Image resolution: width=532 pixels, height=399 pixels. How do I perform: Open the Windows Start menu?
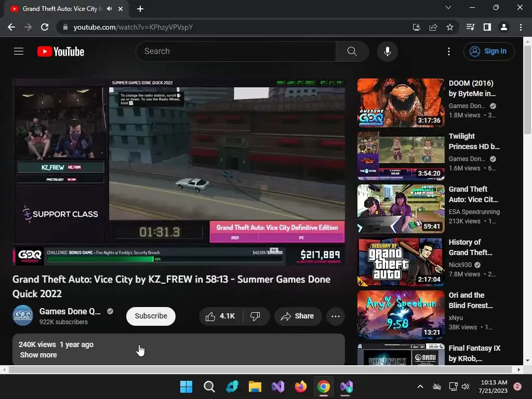pos(186,387)
